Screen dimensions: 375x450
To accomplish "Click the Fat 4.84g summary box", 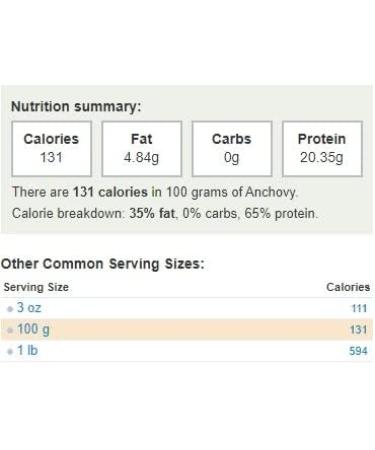I will (x=142, y=149).
